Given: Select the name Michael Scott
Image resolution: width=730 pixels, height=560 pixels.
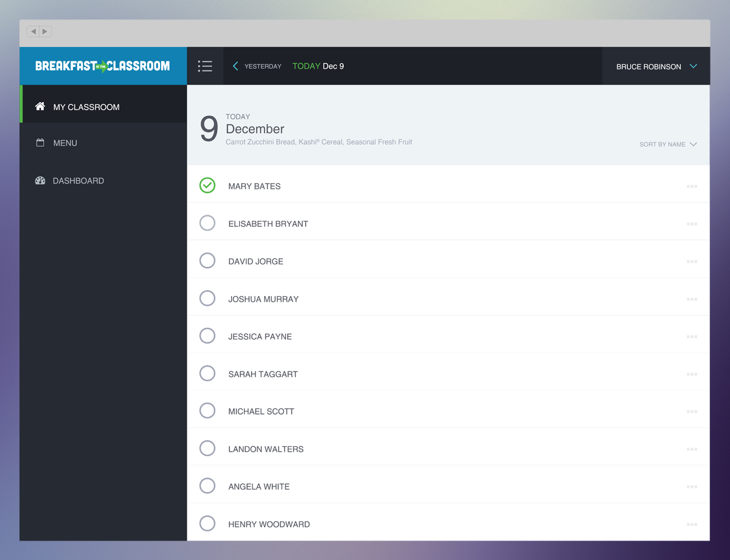Looking at the screenshot, I should [261, 412].
